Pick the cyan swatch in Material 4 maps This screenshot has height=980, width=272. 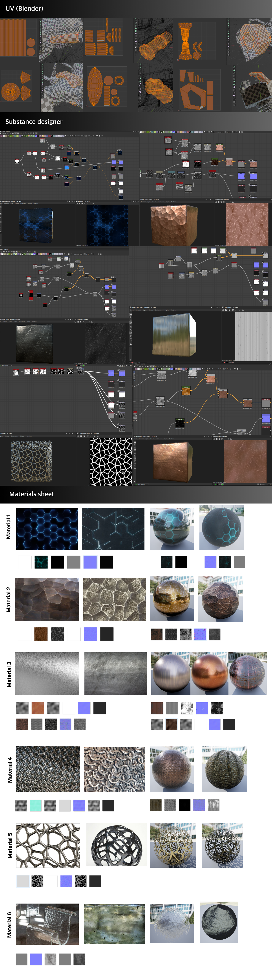[x=35, y=805]
